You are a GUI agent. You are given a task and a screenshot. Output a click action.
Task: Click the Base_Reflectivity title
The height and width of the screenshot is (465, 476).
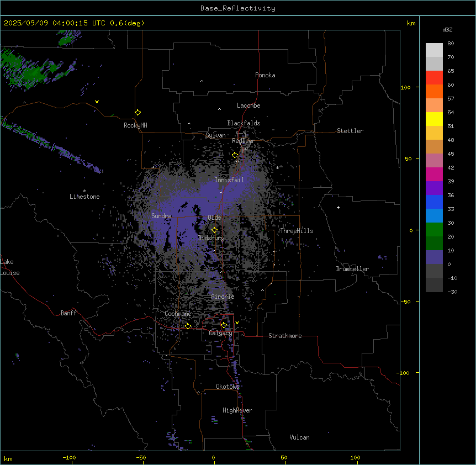click(238, 8)
